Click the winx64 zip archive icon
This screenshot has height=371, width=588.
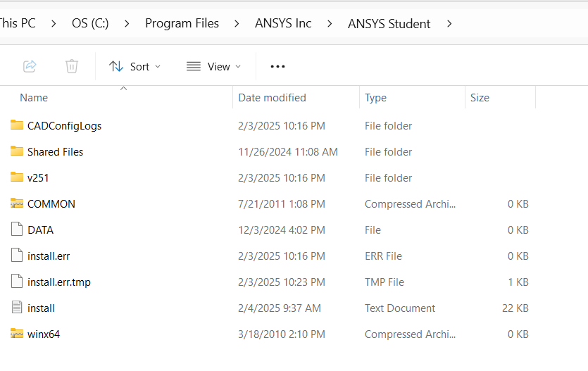click(x=17, y=334)
